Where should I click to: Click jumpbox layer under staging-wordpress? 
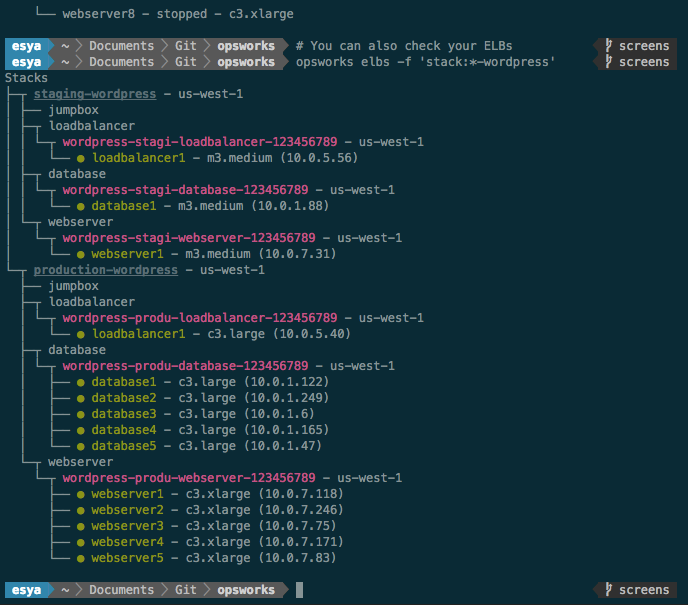point(73,110)
